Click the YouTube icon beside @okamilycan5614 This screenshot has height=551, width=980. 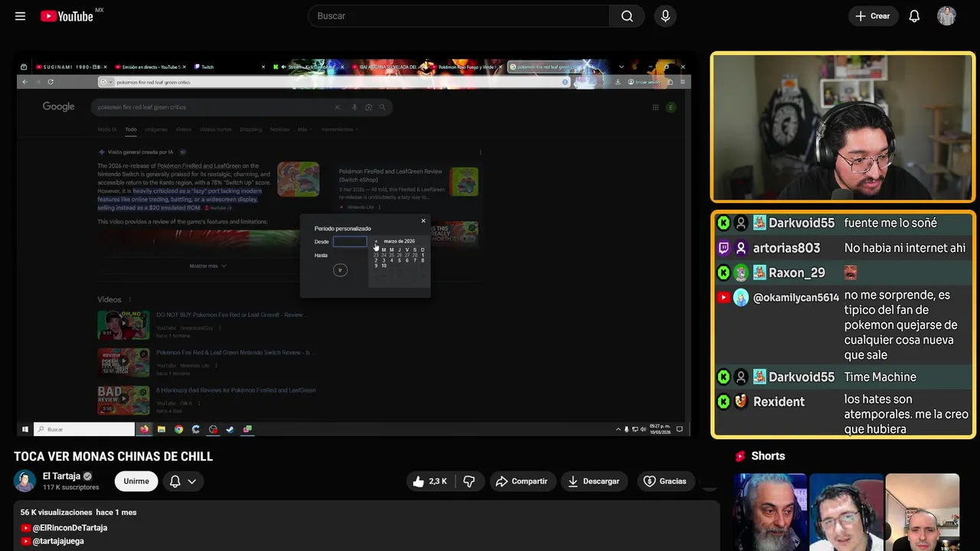click(x=724, y=298)
